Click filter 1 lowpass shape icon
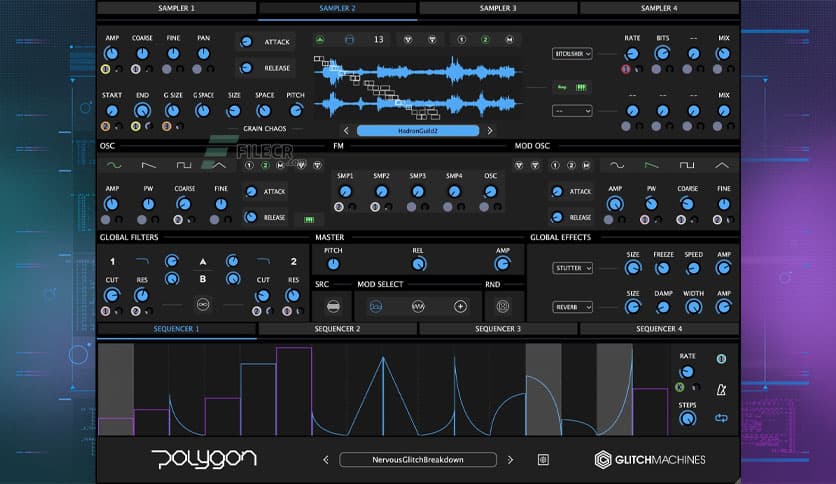The height and width of the screenshot is (484, 836). pos(142,261)
